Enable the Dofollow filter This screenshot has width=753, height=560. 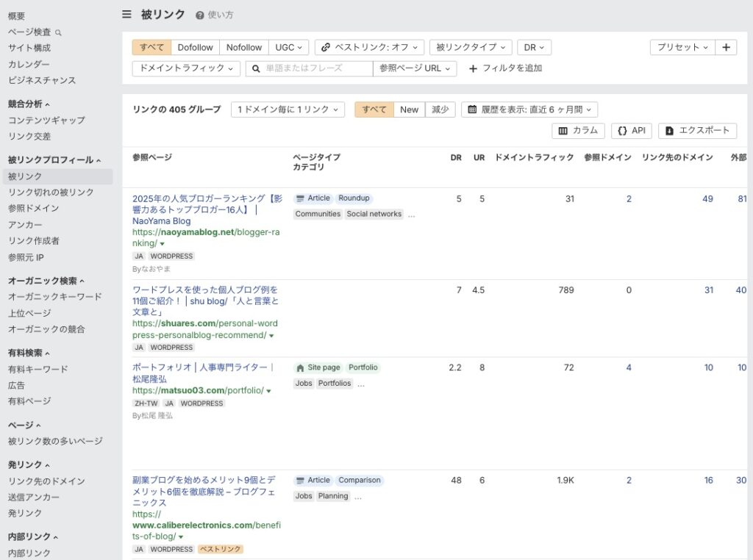pos(195,46)
